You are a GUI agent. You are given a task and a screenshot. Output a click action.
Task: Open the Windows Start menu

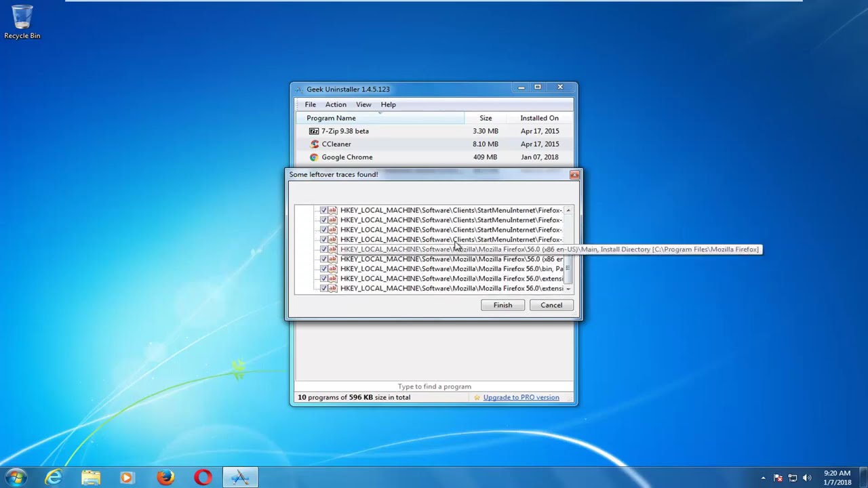point(16,477)
